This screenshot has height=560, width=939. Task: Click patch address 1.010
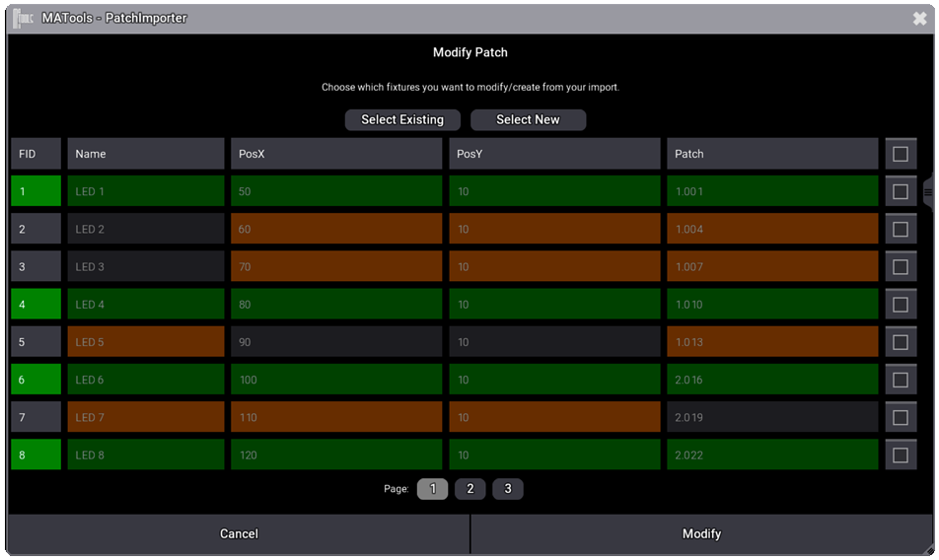772,305
